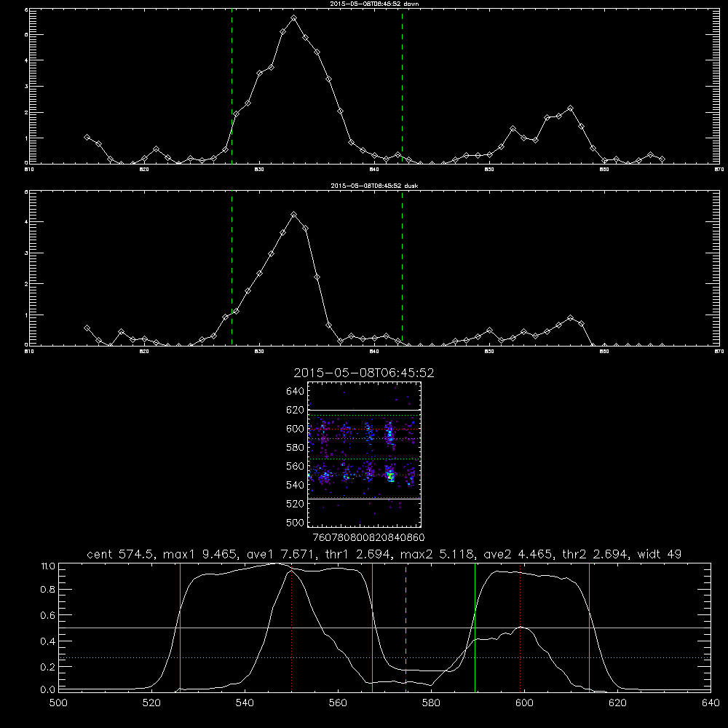Click the highest data point in dusk plot
This screenshot has height=728, width=728.
click(x=293, y=215)
